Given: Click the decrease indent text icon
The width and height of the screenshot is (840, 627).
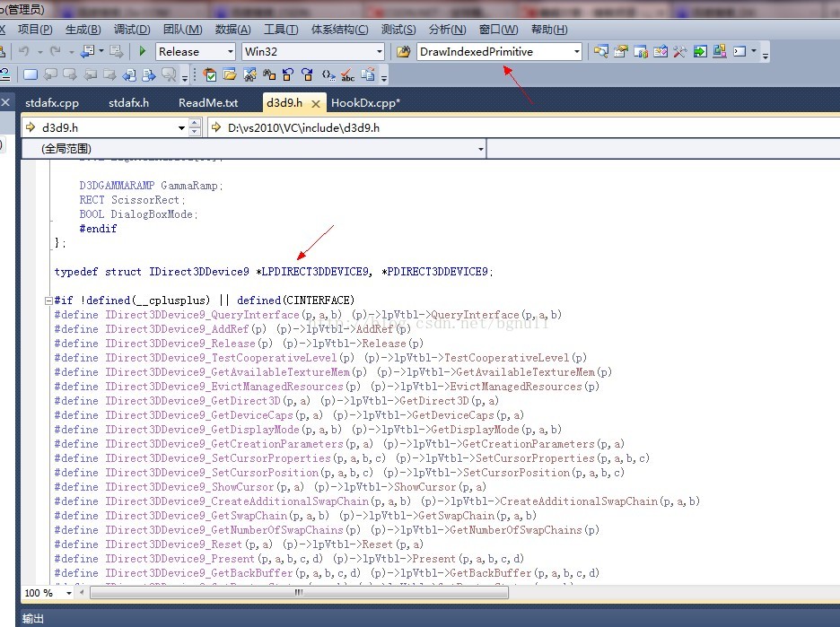Looking at the screenshot, I should click(x=129, y=75).
